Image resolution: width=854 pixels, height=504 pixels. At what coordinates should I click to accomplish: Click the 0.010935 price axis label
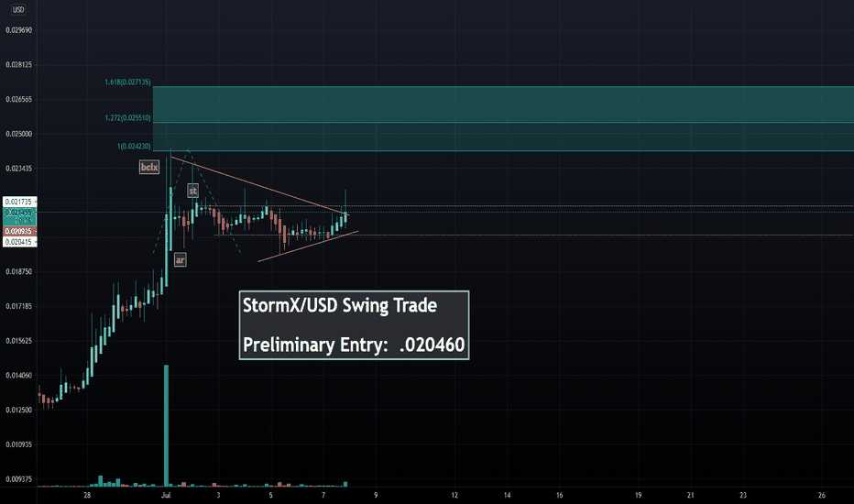[19, 444]
